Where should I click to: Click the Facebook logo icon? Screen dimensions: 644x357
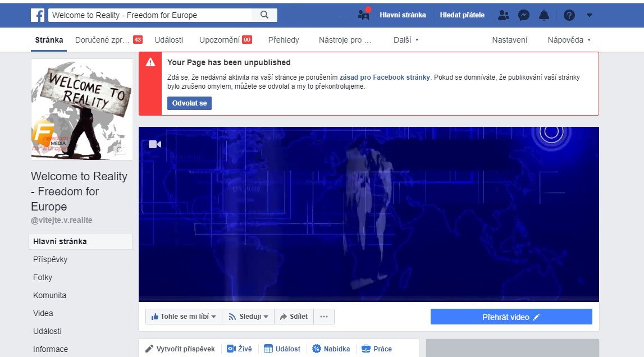tap(38, 15)
